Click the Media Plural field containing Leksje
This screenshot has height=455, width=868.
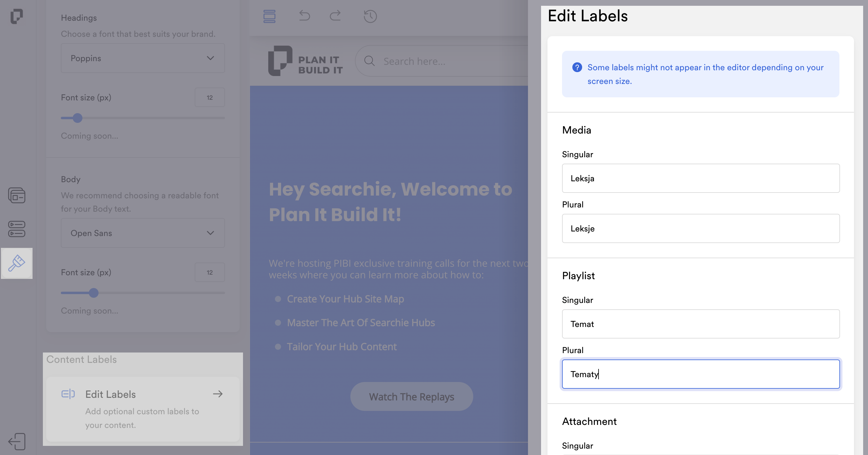pyautogui.click(x=700, y=228)
